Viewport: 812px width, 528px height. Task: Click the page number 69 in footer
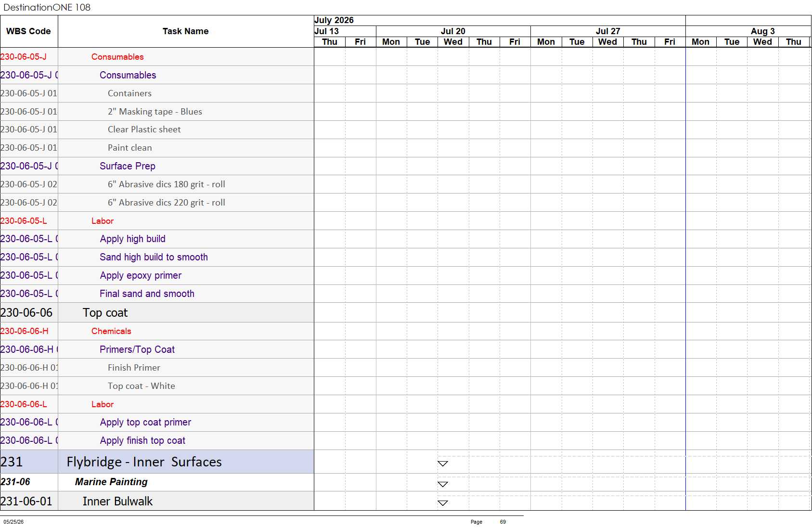503,522
